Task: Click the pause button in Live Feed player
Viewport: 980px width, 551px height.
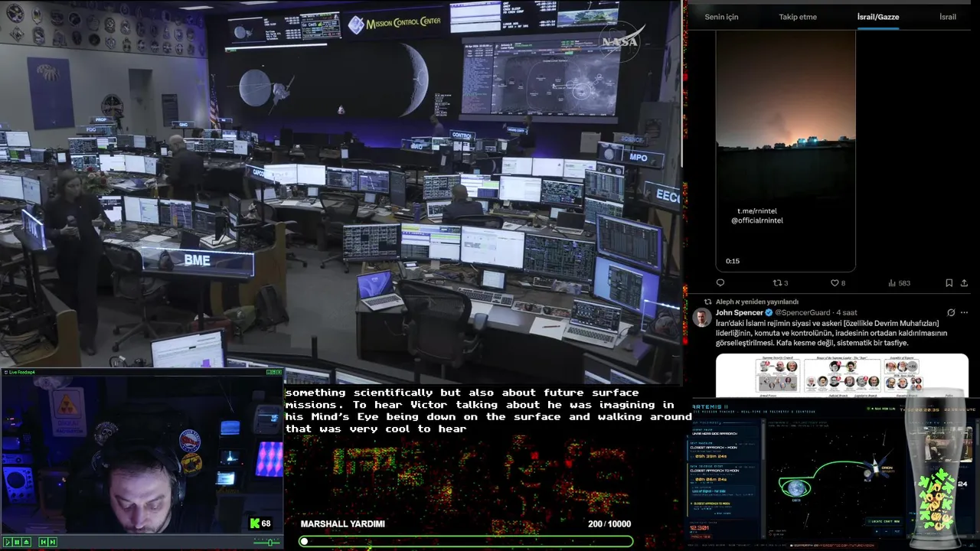Action: pyautogui.click(x=17, y=542)
